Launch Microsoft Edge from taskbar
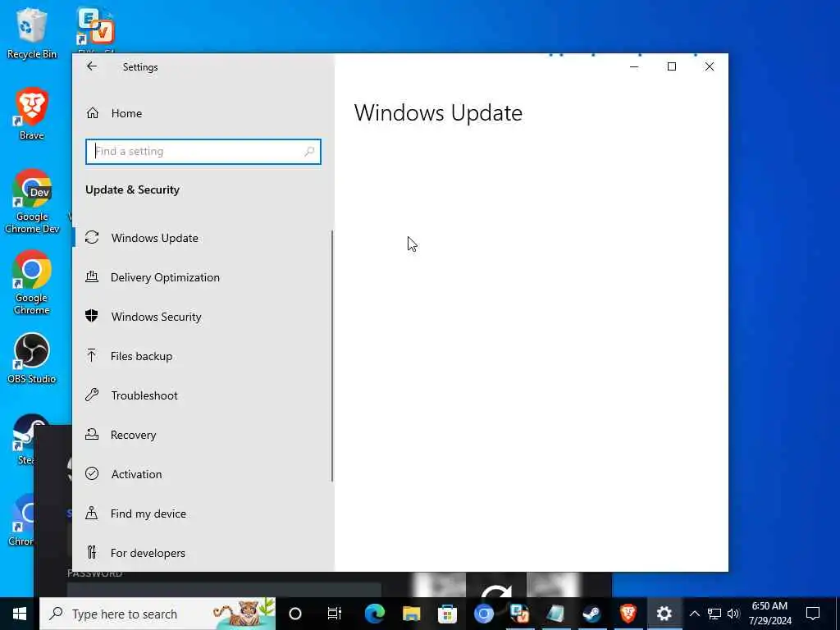Viewport: 840px width, 630px height. click(374, 614)
